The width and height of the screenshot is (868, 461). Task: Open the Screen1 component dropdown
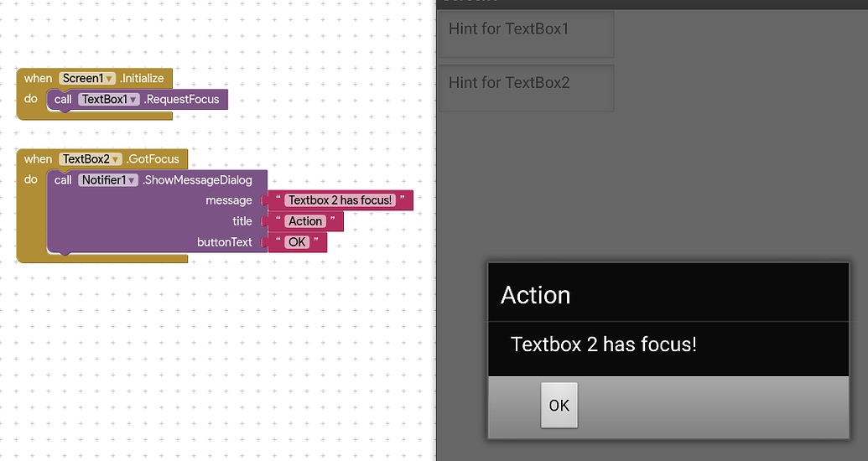[110, 79]
